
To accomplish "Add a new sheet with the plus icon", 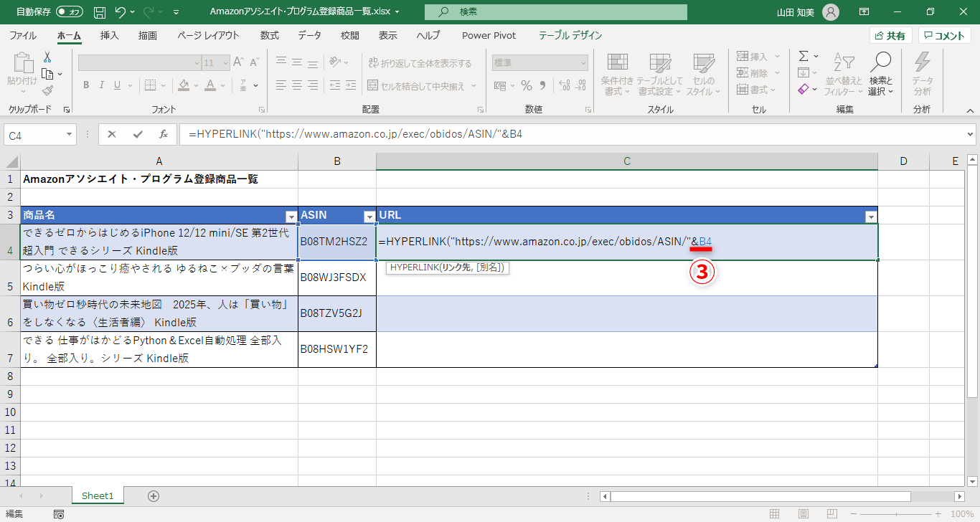I will coord(153,495).
